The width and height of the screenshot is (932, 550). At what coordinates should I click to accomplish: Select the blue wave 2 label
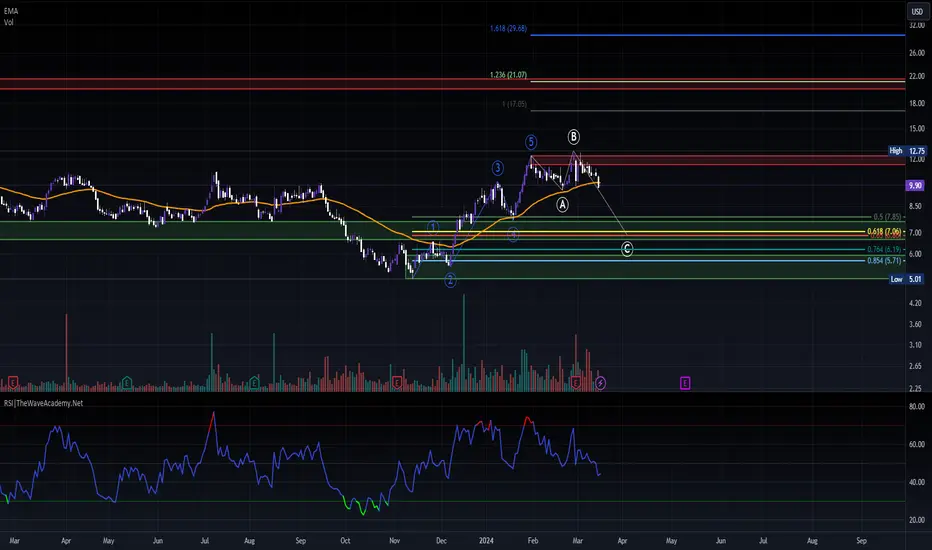click(x=450, y=280)
